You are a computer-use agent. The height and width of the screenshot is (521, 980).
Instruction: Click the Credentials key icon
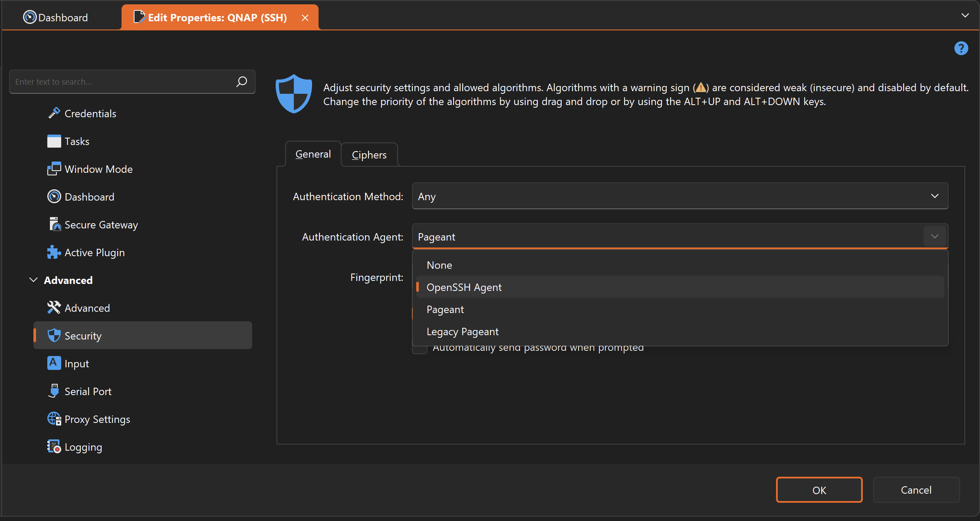pyautogui.click(x=54, y=113)
